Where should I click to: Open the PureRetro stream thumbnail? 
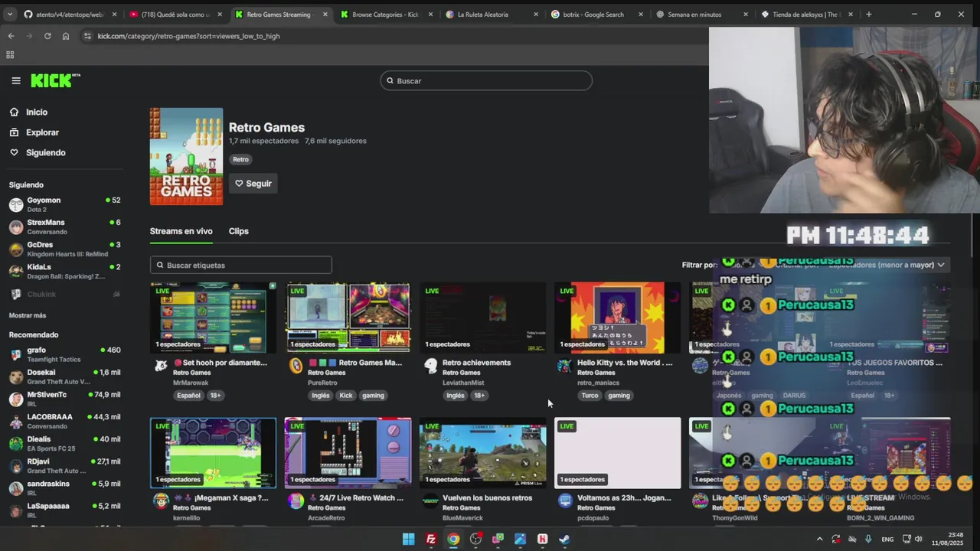click(348, 318)
